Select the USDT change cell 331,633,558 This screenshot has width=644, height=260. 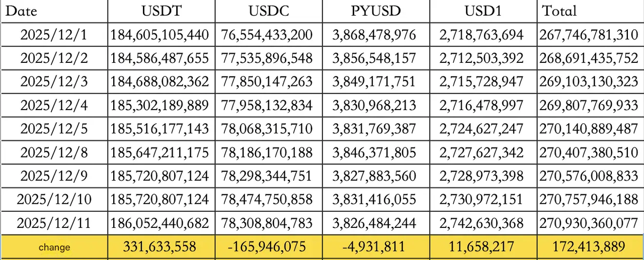pos(160,247)
